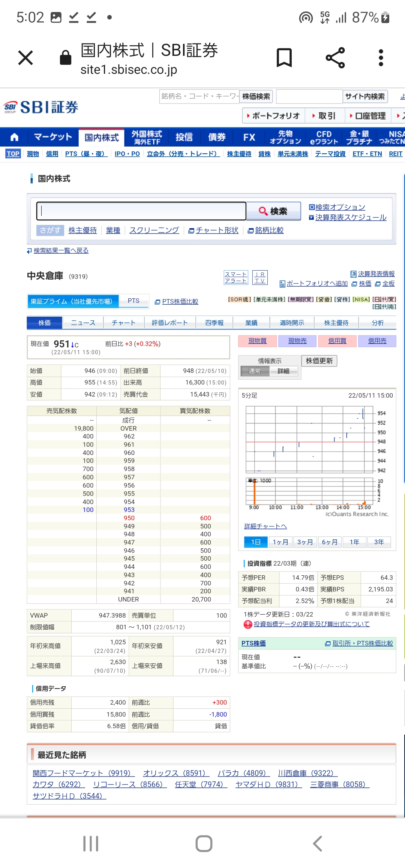Open 取引 menu item
405x868 pixels.
tap(324, 116)
